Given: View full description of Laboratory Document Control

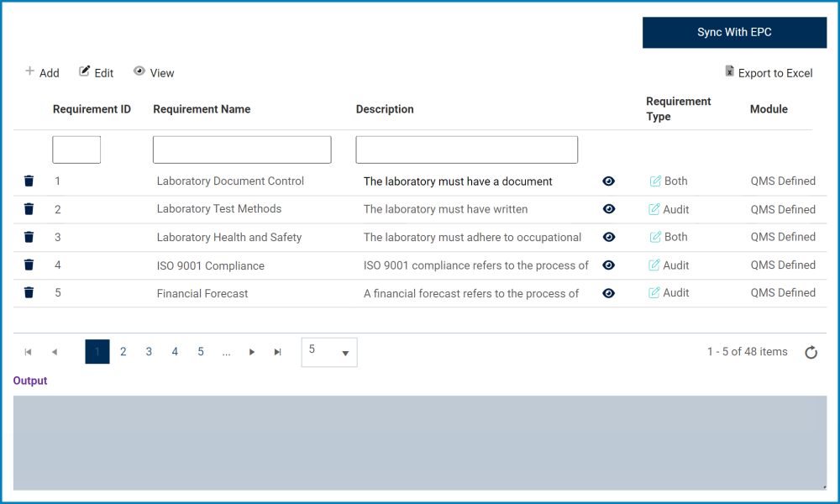Looking at the screenshot, I should 609,181.
